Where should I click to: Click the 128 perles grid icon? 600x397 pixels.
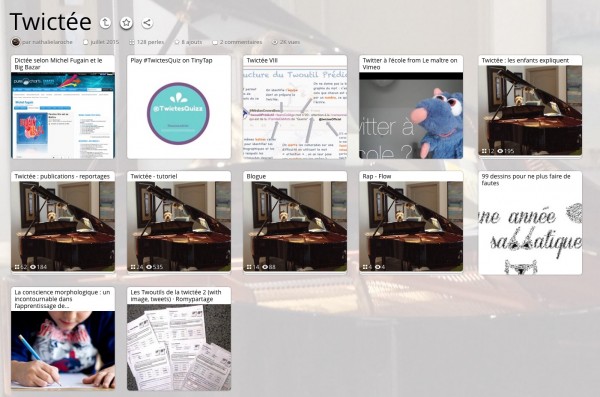pos(132,42)
